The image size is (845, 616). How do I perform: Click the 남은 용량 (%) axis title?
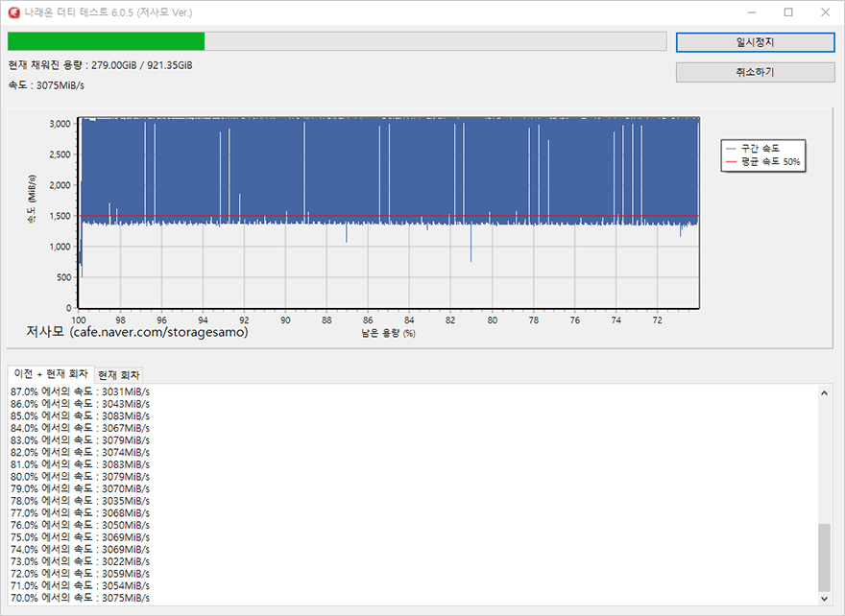pos(388,333)
